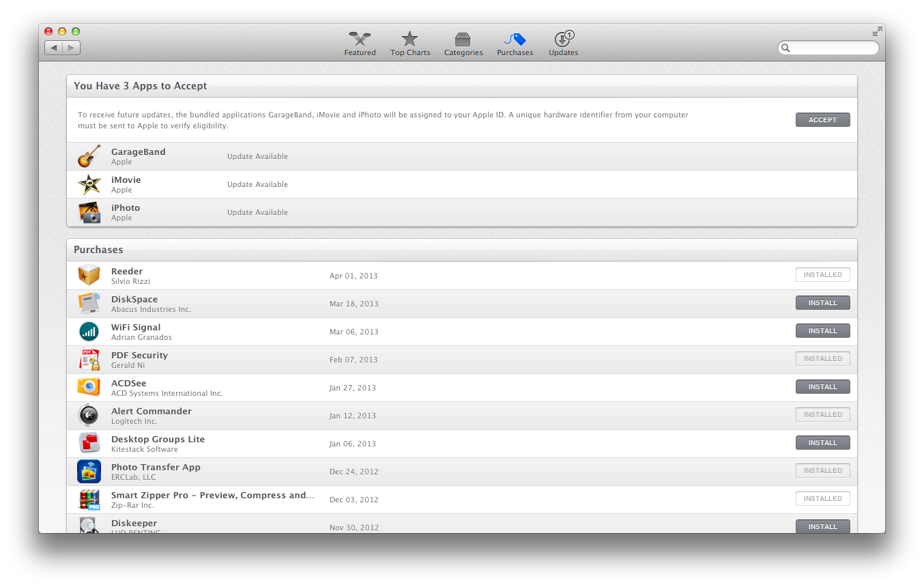Image resolution: width=924 pixels, height=587 pixels.
Task: Click the Alert Commander app icon
Action: tap(89, 415)
